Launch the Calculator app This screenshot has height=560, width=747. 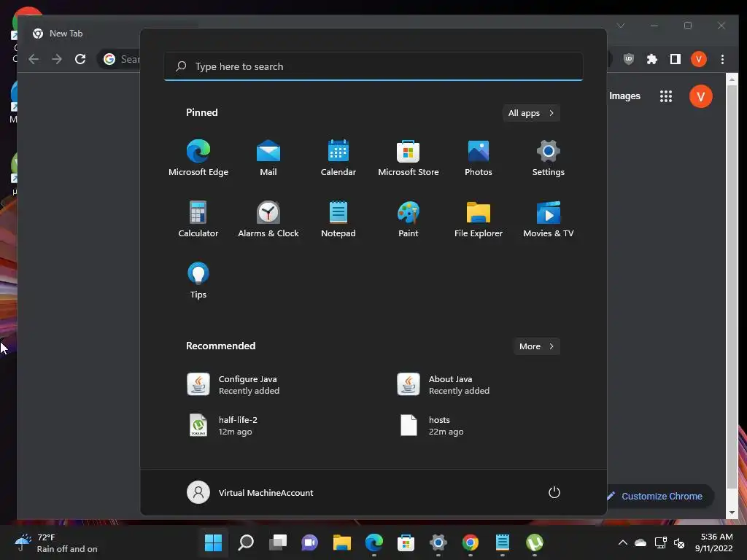click(198, 219)
